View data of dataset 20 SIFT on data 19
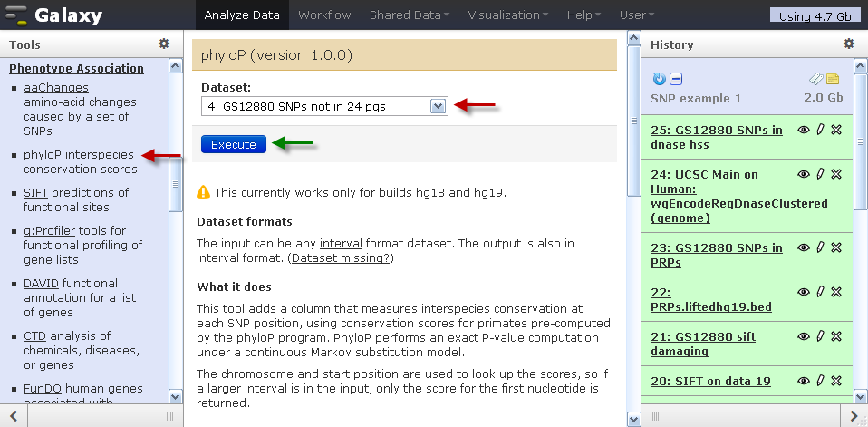868x427 pixels. tap(804, 381)
